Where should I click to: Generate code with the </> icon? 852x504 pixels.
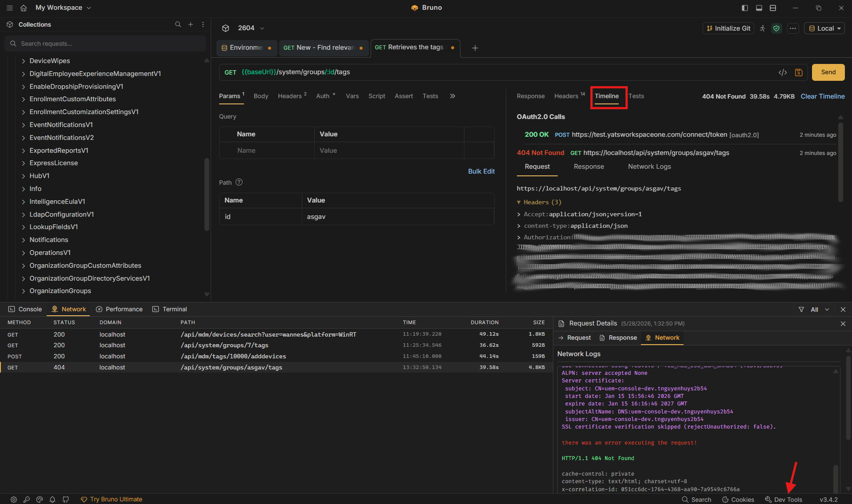(783, 72)
